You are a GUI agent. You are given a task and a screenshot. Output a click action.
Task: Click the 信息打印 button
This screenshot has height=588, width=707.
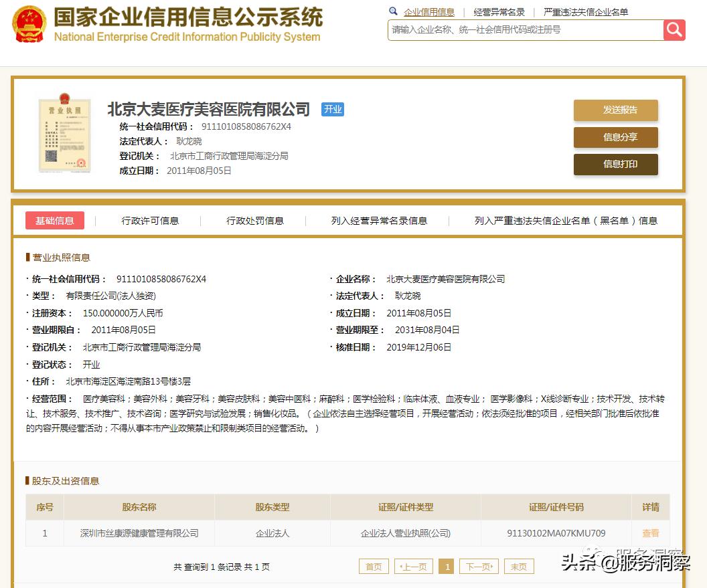[x=615, y=165]
